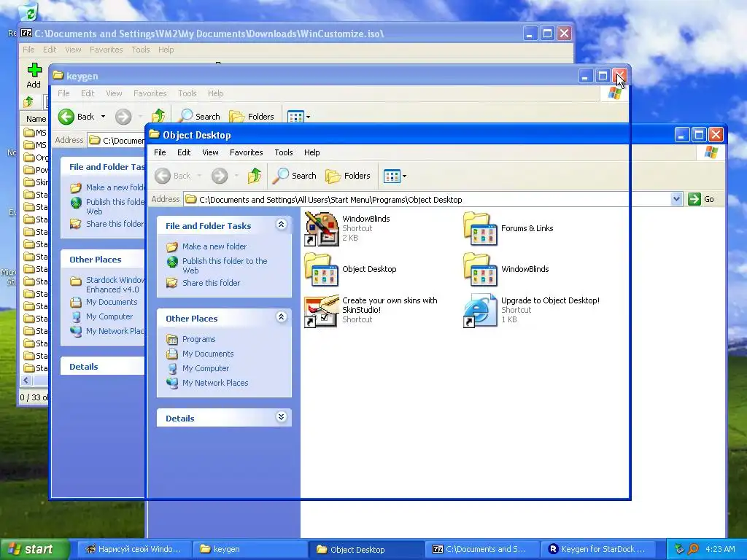Open the Object Desktop subfolder icon
This screenshot has width=747, height=560.
(322, 270)
